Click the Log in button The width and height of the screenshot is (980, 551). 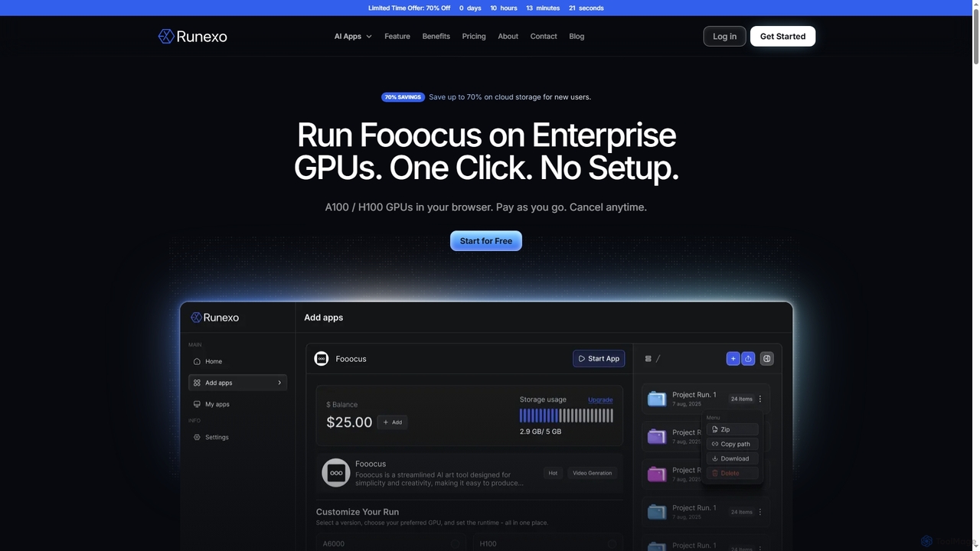point(724,36)
